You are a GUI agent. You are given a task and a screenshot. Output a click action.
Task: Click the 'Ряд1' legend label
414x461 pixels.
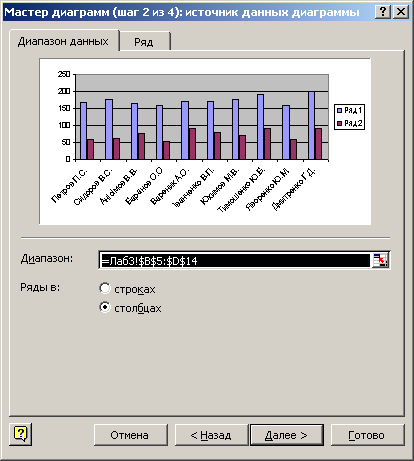coord(353,110)
